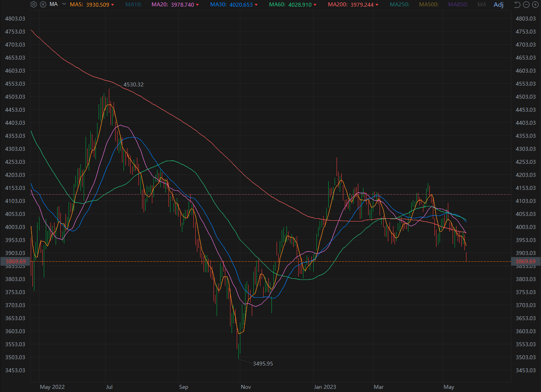Enable the dimmed MA850 moving average
This screenshot has width=541, height=392.
pos(458,5)
